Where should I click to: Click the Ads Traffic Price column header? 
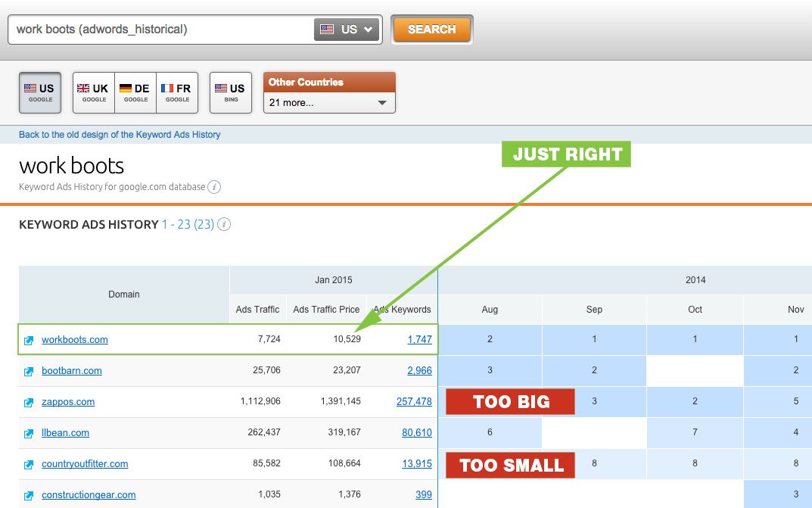click(x=326, y=310)
